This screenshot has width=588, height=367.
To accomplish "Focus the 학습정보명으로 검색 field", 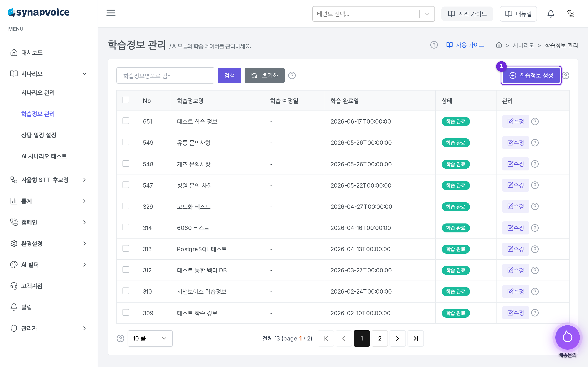I will (165, 75).
